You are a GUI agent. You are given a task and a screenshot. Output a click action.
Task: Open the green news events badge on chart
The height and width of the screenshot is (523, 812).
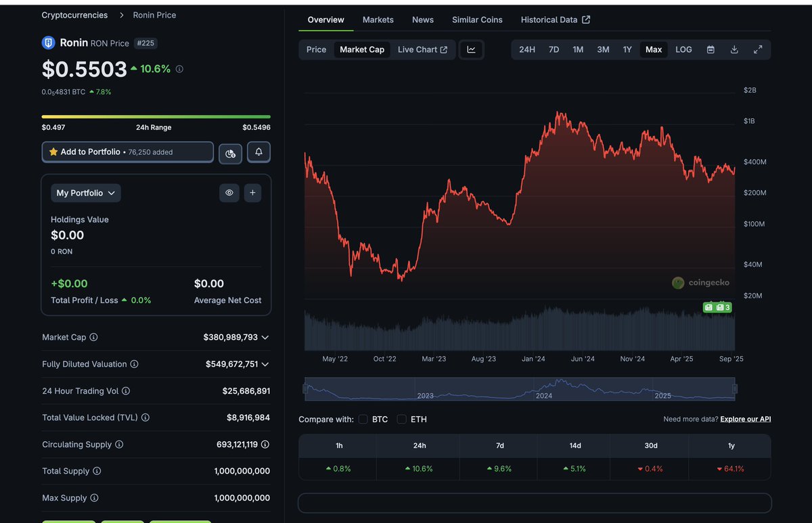coord(717,307)
